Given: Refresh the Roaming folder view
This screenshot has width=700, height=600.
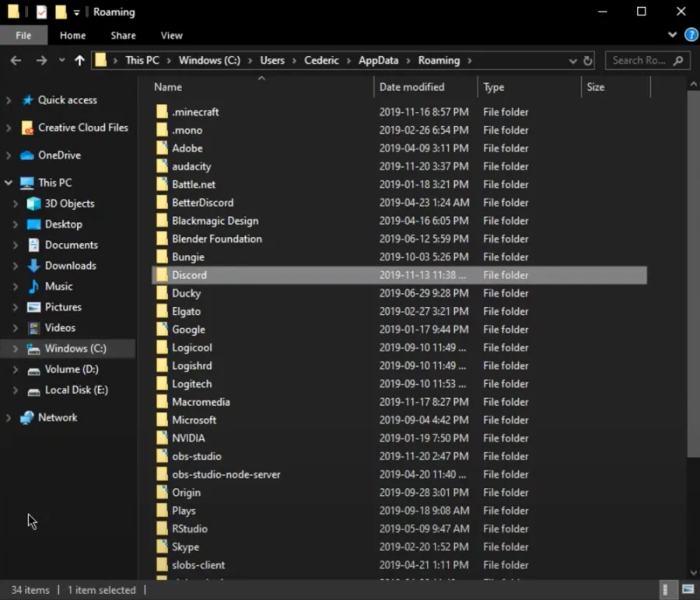Looking at the screenshot, I should 588,61.
